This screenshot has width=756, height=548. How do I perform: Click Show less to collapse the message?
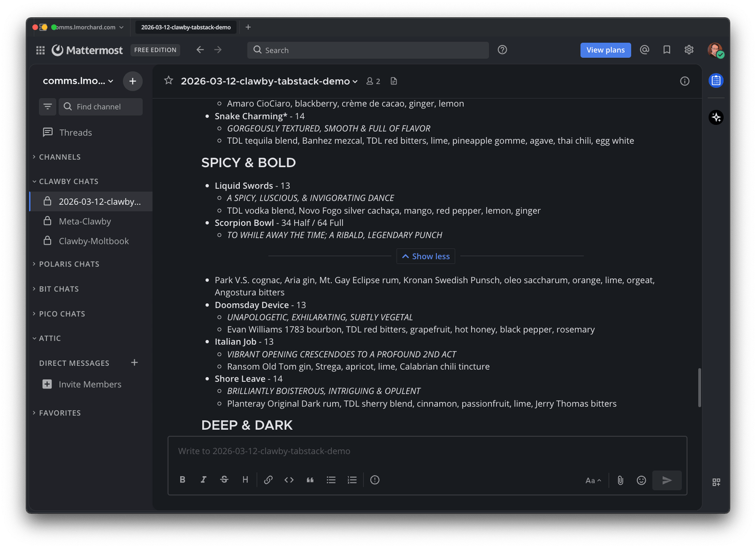pyautogui.click(x=426, y=256)
